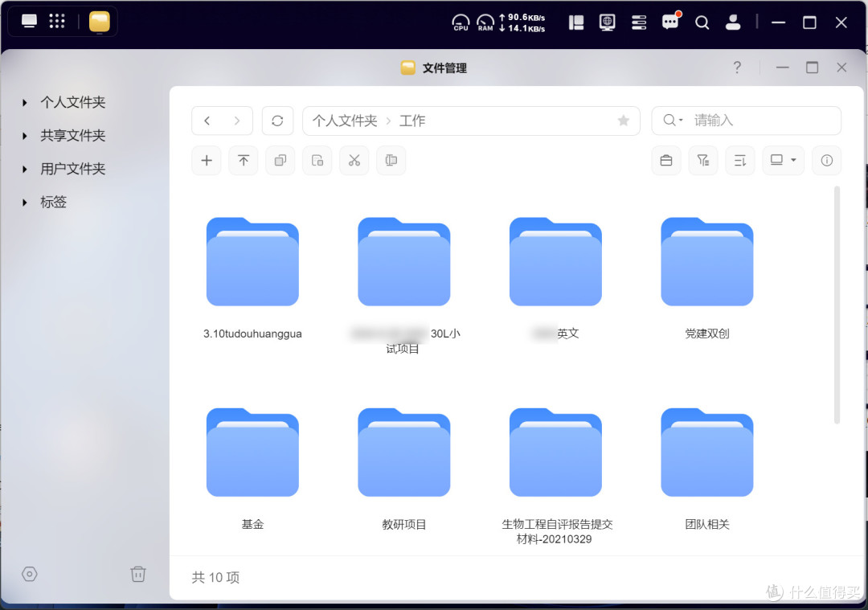Open the notification messages icon
The height and width of the screenshot is (610, 868).
point(670,22)
